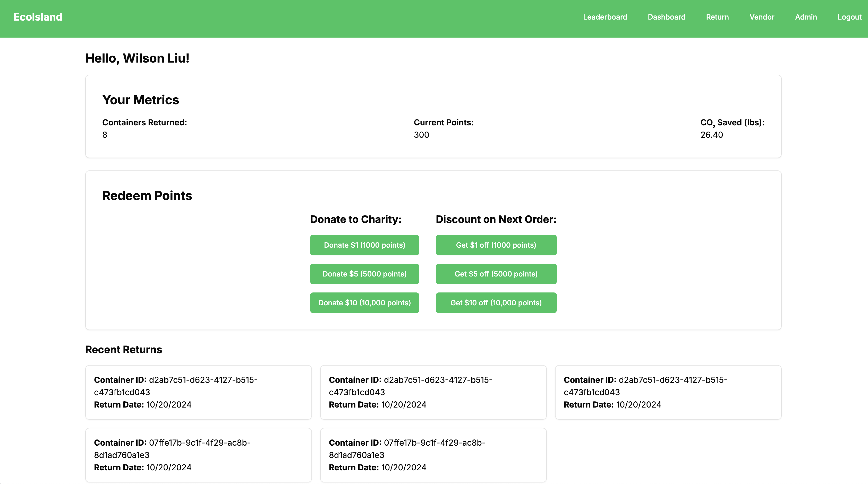Click the EcoIsland logo link
The width and height of the screenshot is (868, 484).
click(38, 17)
